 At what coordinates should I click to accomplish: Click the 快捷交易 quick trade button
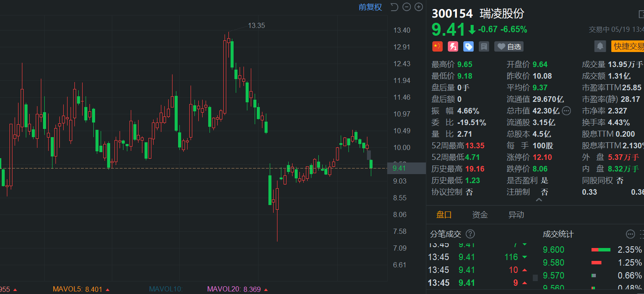click(628, 46)
